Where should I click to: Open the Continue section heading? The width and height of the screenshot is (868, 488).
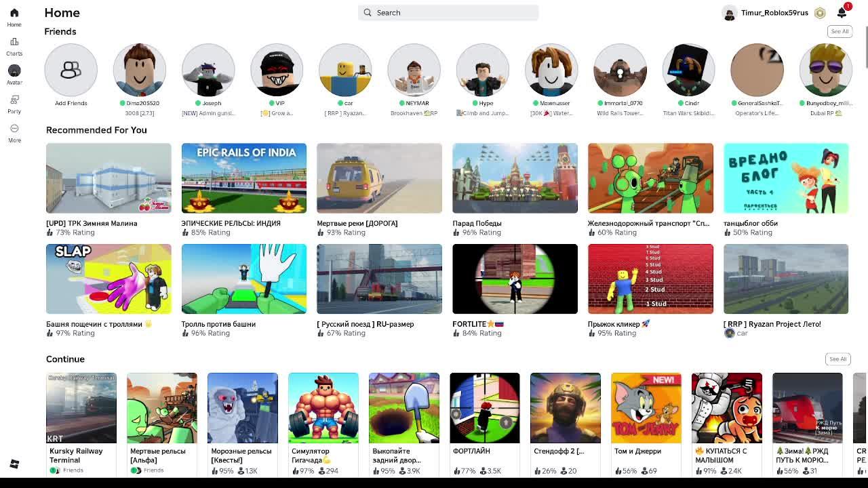click(65, 359)
